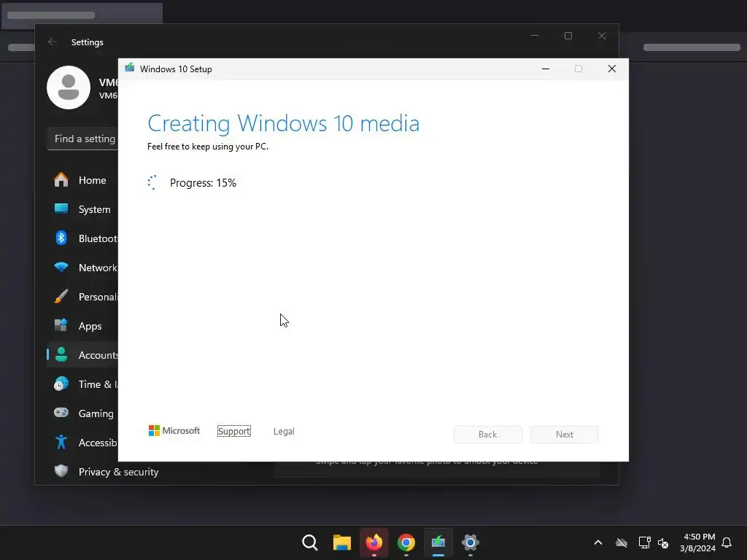Click the System monitor icon
This screenshot has width=747, height=560.
pyautogui.click(x=61, y=209)
